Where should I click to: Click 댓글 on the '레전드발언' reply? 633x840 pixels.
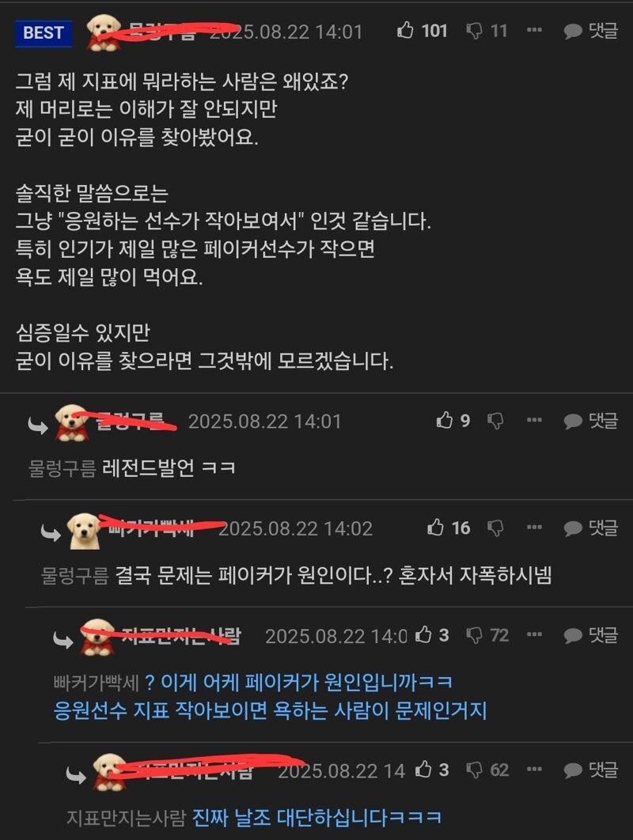click(x=590, y=421)
